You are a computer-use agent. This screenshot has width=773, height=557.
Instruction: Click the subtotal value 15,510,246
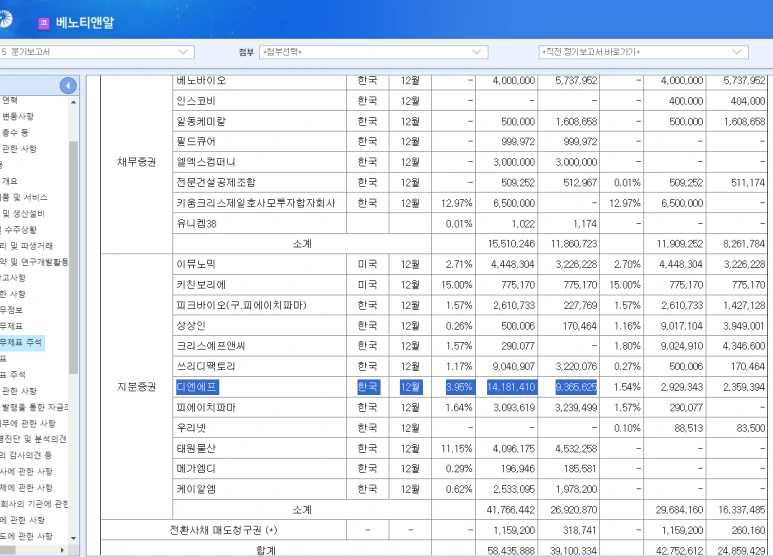[511, 244]
